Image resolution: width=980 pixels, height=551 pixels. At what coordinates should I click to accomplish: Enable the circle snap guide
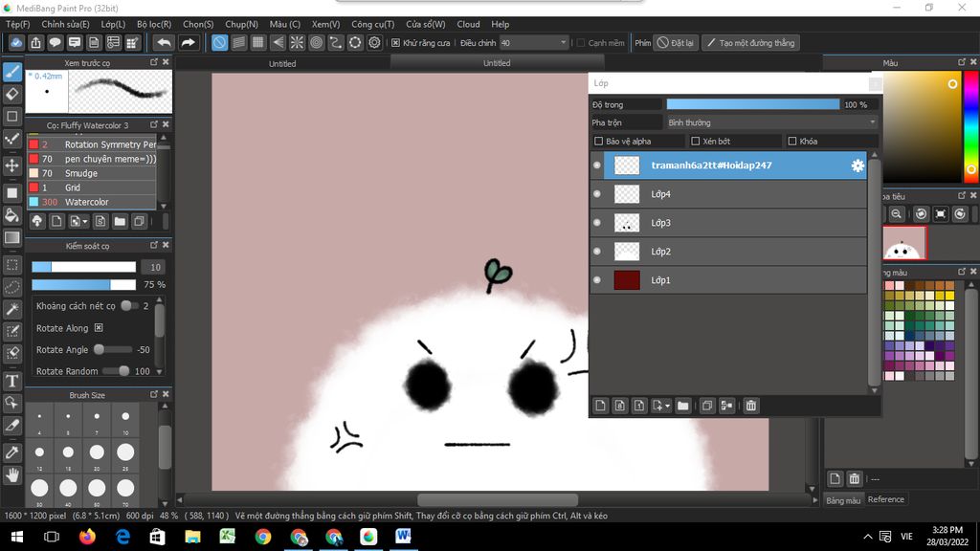click(316, 42)
